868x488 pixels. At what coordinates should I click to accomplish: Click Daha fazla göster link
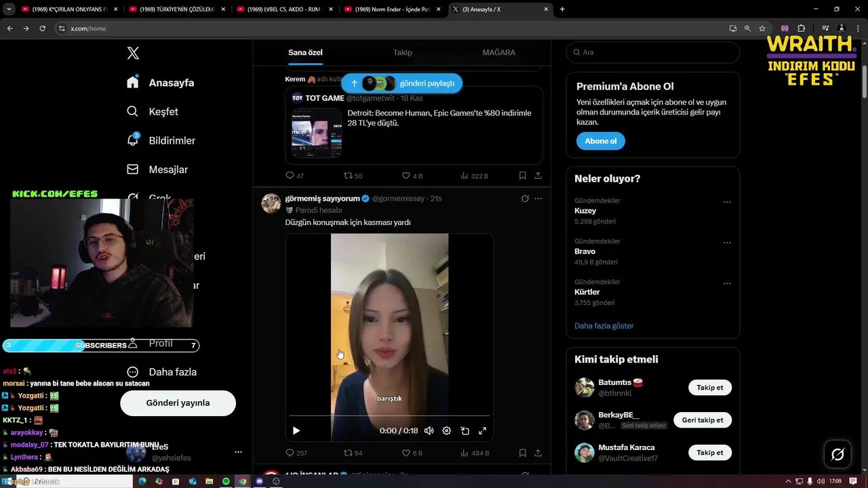604,326
